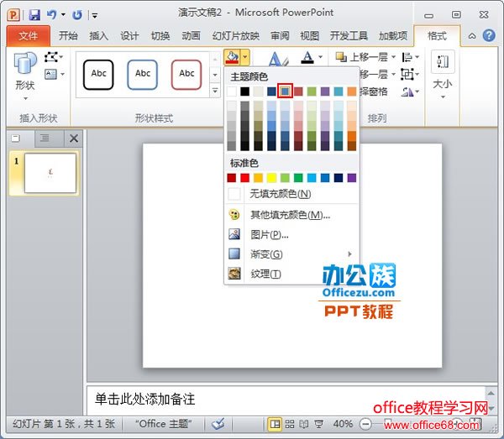Open the Align objects dropdown icon
Viewport: 504px width, 439px height.
pyautogui.click(x=411, y=57)
